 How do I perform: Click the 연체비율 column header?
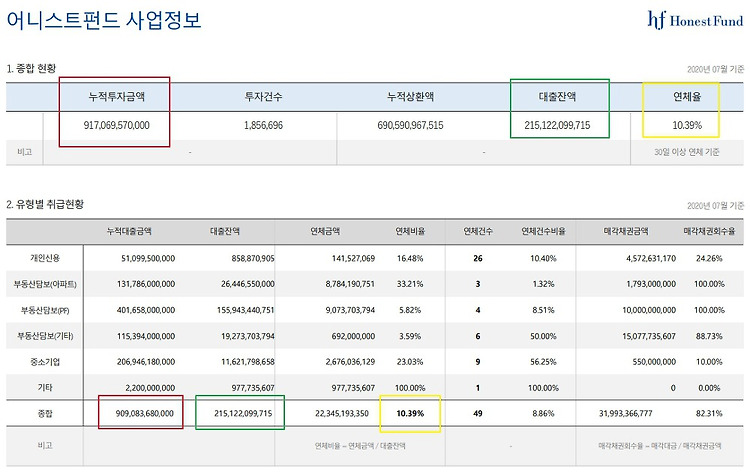coord(410,231)
